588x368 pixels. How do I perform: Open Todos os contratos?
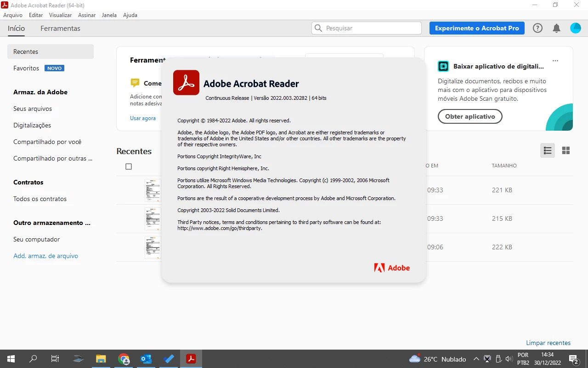click(x=40, y=199)
